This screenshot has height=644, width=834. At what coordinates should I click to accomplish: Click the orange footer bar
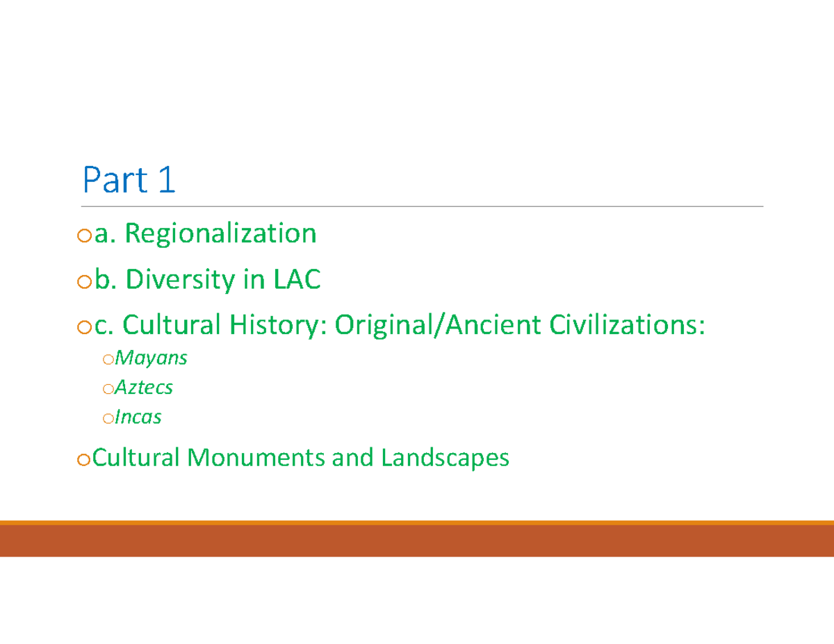pyautogui.click(x=417, y=538)
